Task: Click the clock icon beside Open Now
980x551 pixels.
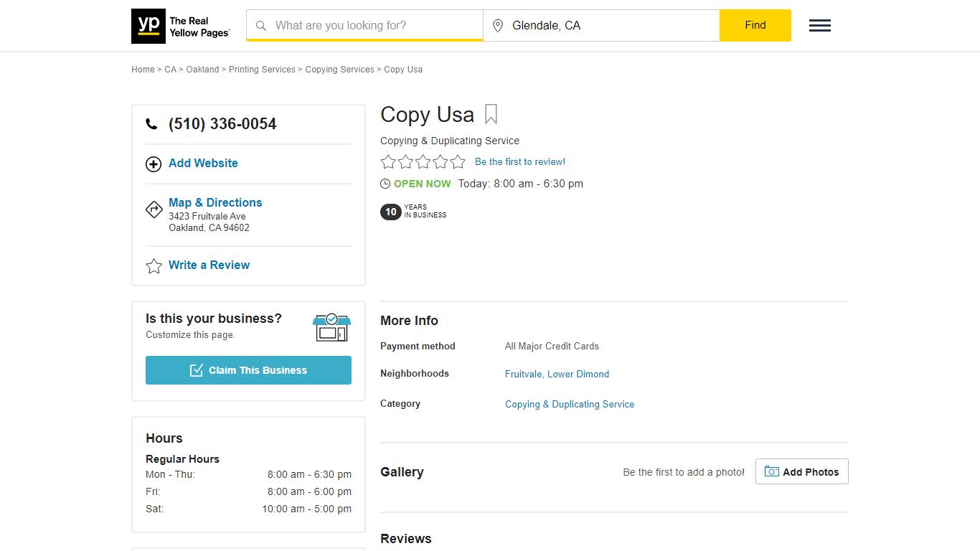Action: pos(385,184)
